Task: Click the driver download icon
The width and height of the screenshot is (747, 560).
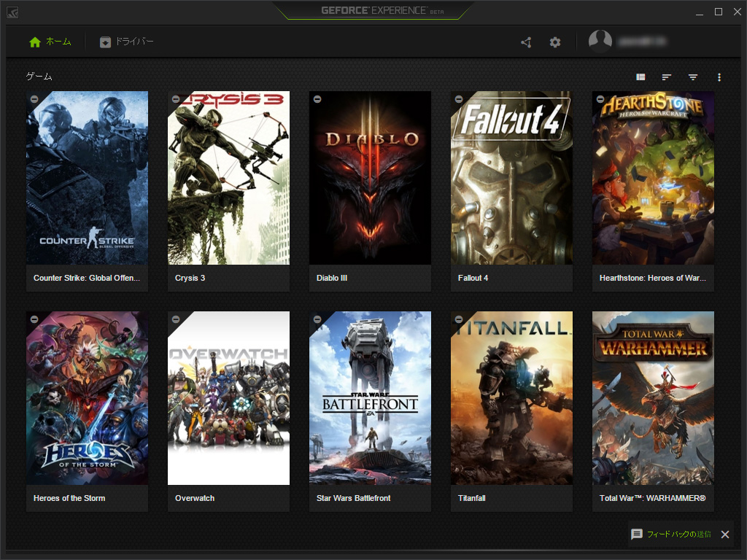Action: pos(105,42)
